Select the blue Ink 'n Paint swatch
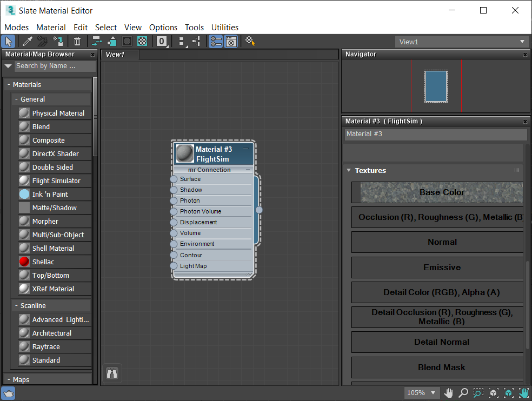532x401 pixels. pyautogui.click(x=24, y=194)
